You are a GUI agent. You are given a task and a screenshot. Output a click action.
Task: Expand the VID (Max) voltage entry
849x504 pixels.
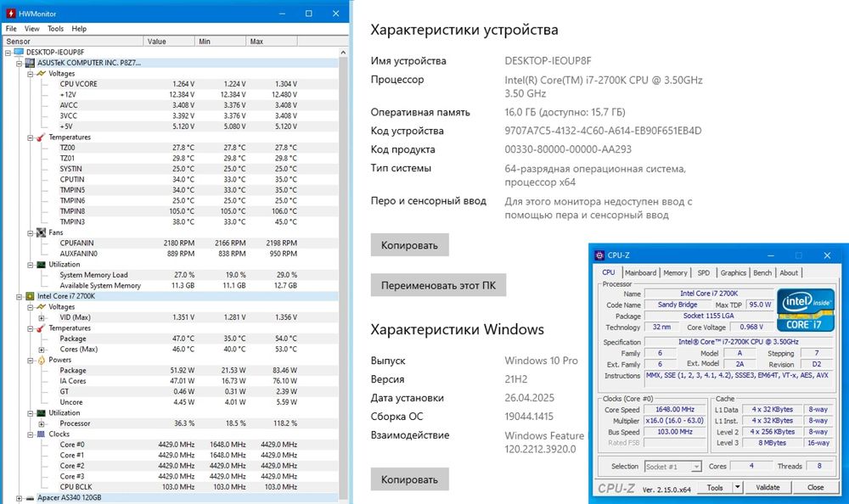pyautogui.click(x=42, y=318)
